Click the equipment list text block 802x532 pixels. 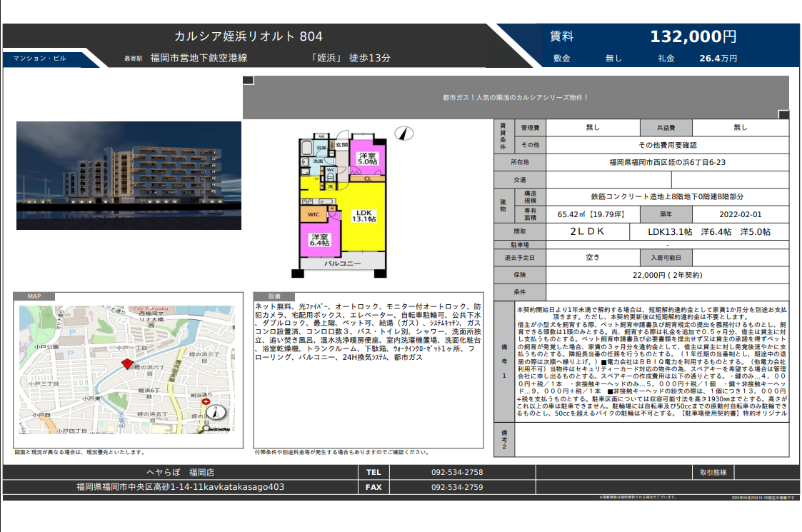368,331
